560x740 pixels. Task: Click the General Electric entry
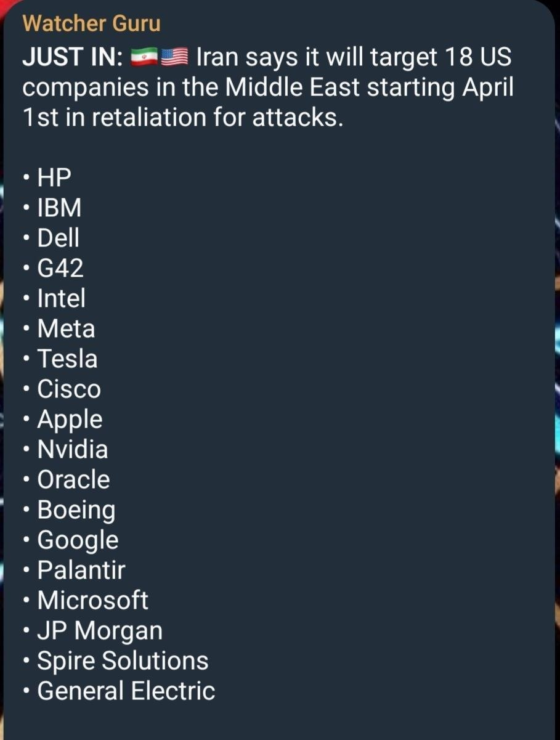pos(126,691)
